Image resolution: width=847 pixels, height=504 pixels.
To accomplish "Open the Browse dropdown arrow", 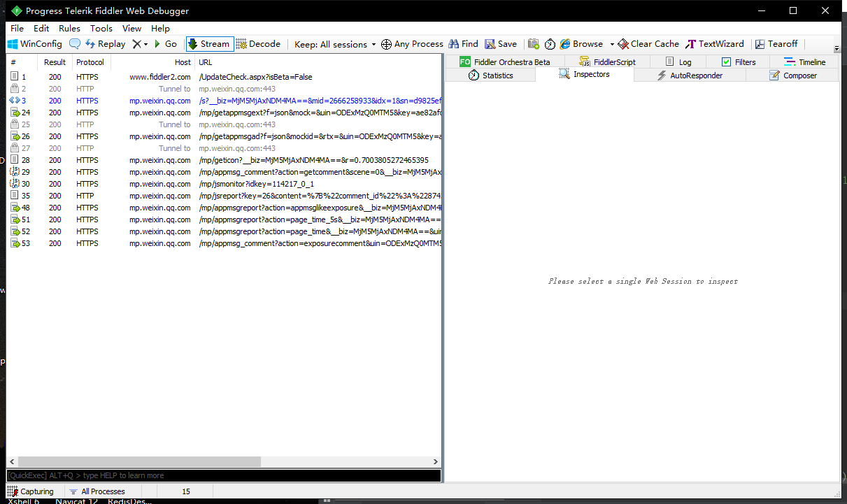I will [x=612, y=44].
